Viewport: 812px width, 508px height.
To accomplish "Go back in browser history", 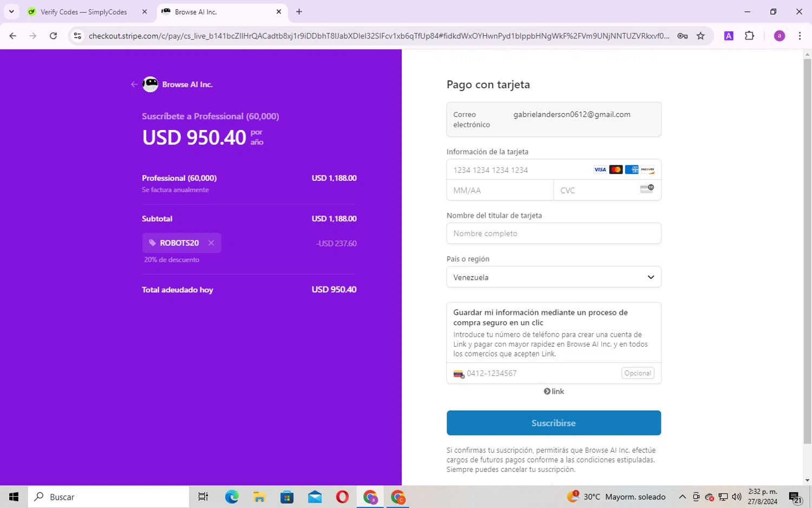I will (13, 36).
